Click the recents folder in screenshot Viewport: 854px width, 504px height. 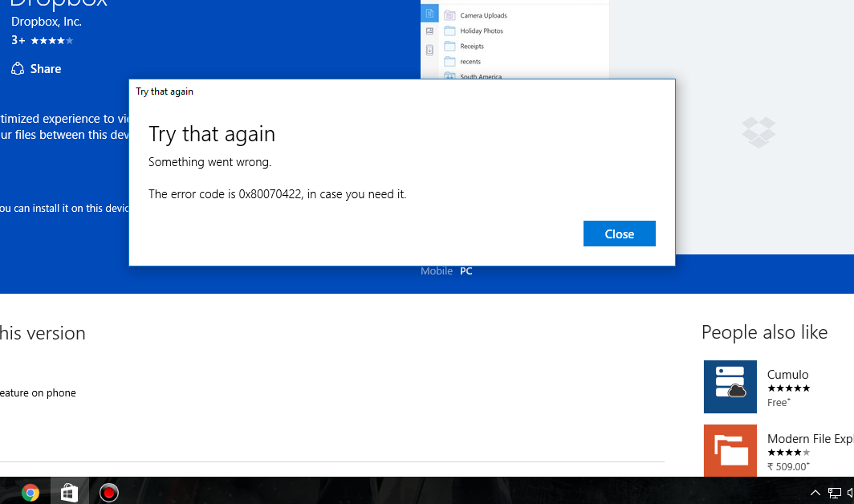[x=462, y=61]
